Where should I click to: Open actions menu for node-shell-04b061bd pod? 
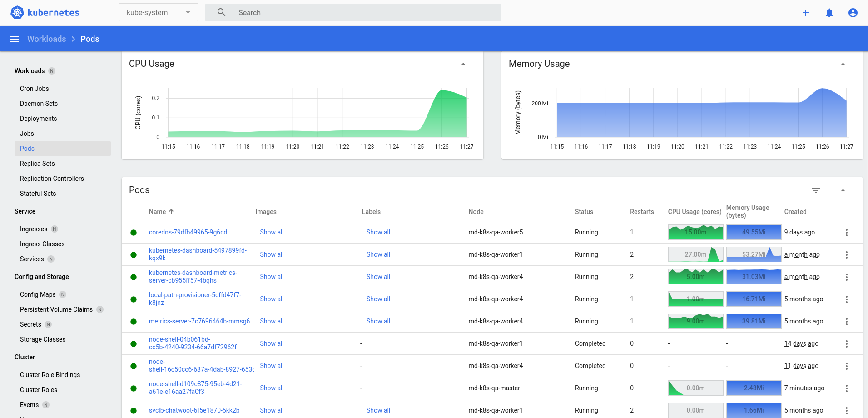click(x=847, y=344)
